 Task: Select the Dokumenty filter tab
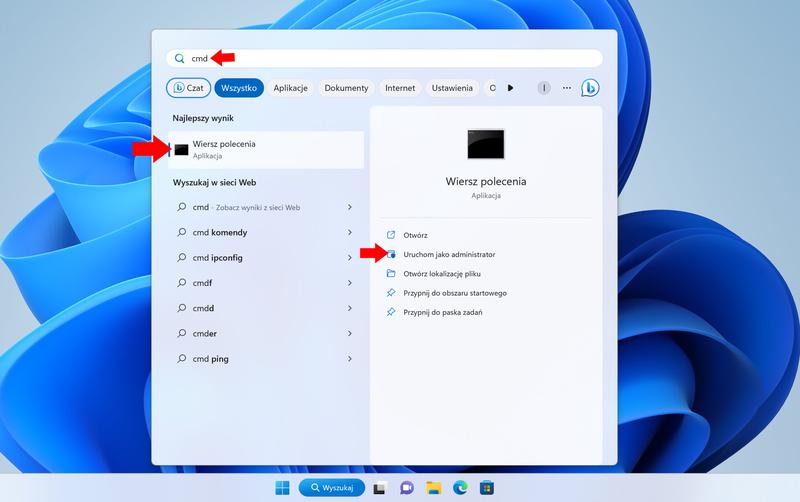tap(346, 88)
